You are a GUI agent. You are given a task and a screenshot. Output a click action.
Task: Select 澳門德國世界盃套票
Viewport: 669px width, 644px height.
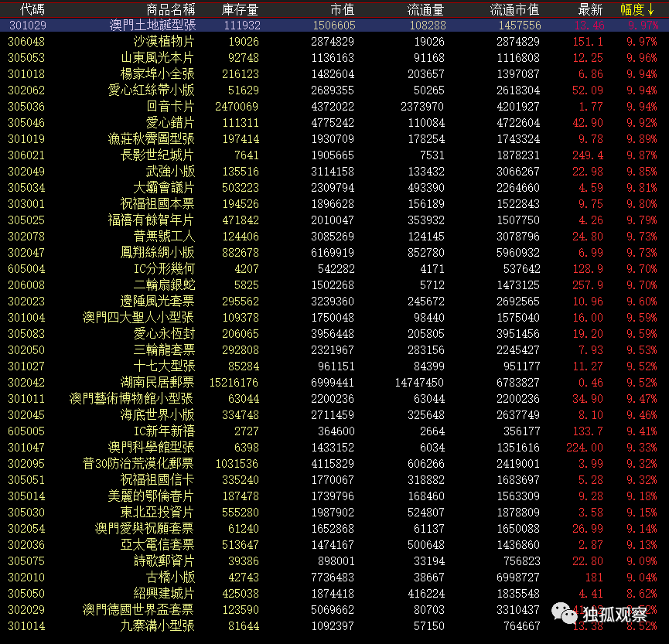coord(138,609)
